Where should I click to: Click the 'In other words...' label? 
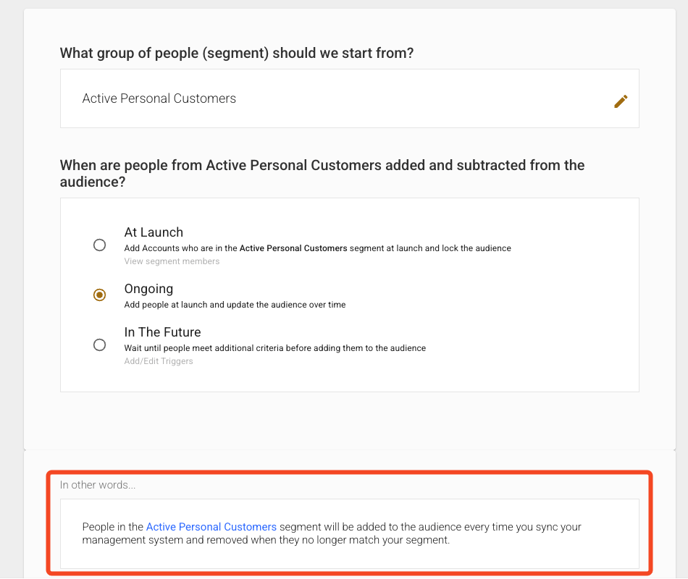[97, 485]
